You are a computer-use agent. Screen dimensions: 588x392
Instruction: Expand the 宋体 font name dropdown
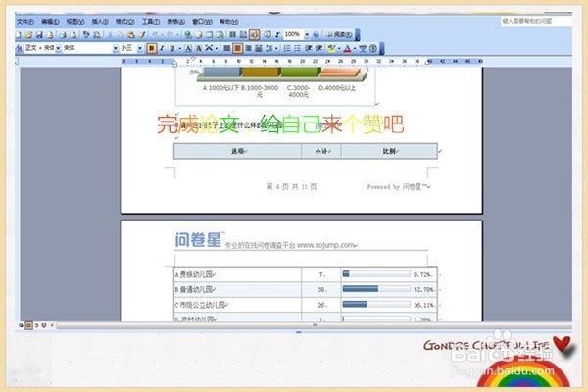(116, 48)
